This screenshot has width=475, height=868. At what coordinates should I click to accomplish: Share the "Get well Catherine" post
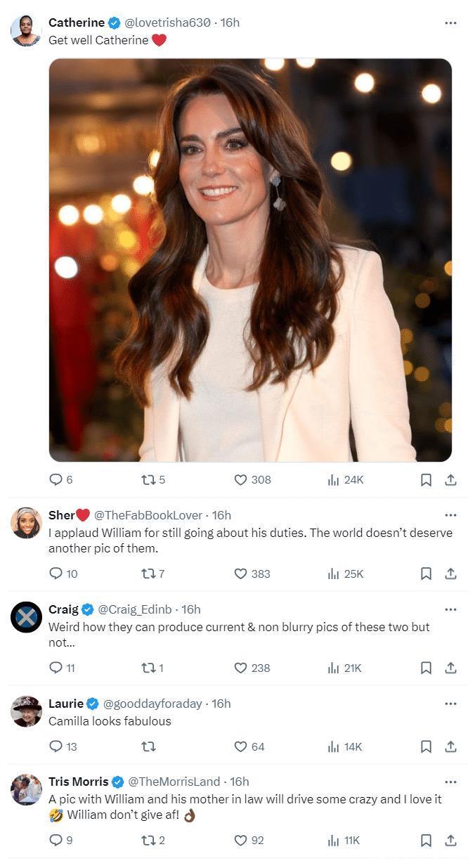(x=451, y=480)
